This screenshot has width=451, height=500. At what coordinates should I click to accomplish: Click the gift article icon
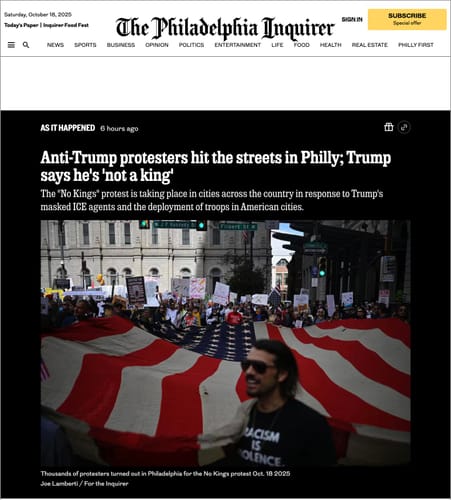[389, 127]
